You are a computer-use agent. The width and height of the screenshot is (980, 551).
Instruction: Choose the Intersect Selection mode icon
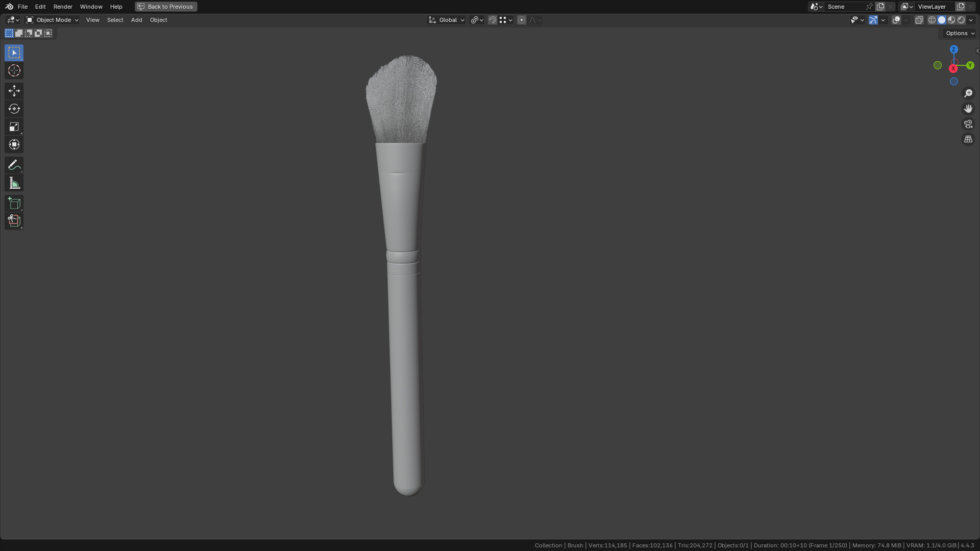(x=48, y=33)
